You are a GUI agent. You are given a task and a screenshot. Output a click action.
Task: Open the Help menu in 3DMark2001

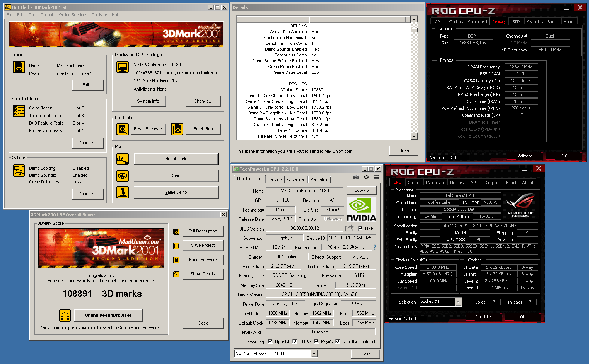(x=116, y=15)
